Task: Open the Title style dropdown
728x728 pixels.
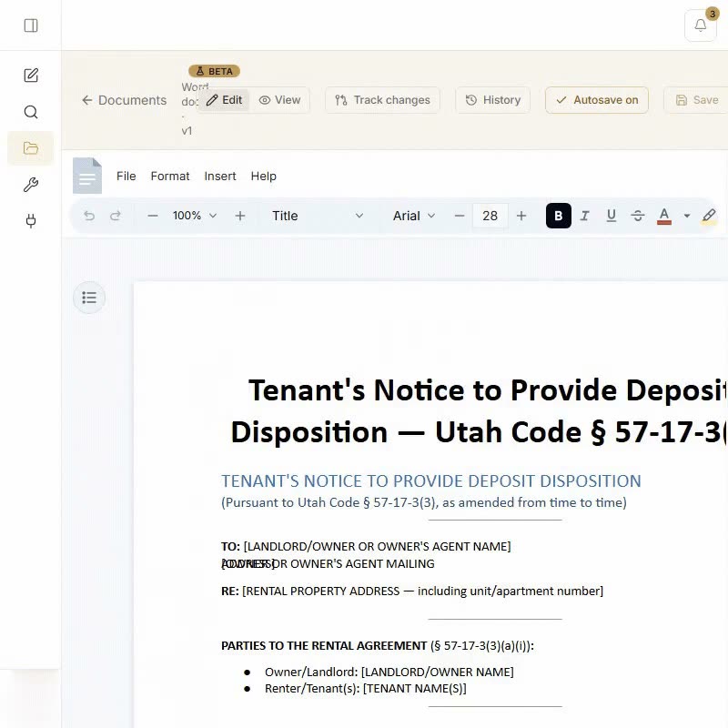Action: 317,216
